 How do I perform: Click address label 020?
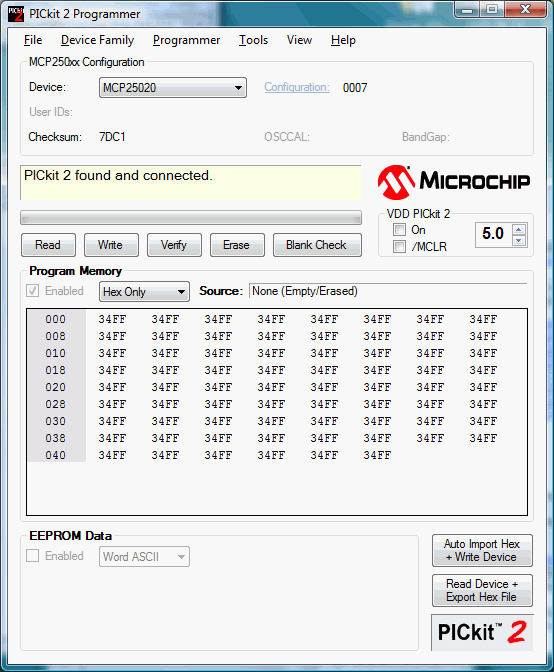56,387
